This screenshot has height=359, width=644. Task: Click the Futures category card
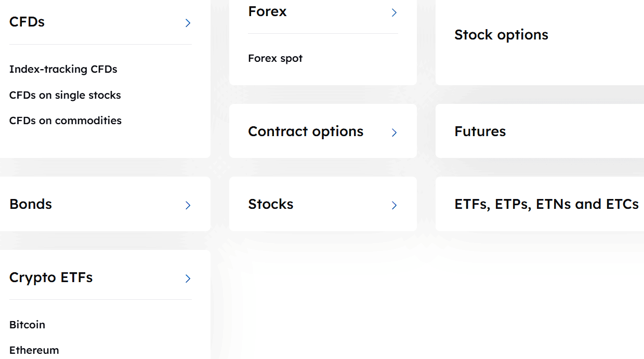coord(480,131)
